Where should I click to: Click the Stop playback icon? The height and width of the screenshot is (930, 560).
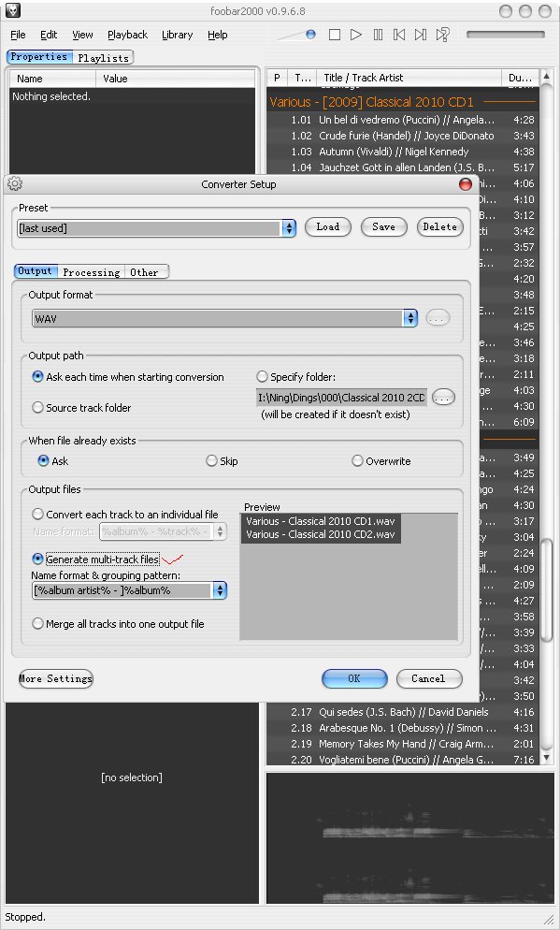pos(334,35)
